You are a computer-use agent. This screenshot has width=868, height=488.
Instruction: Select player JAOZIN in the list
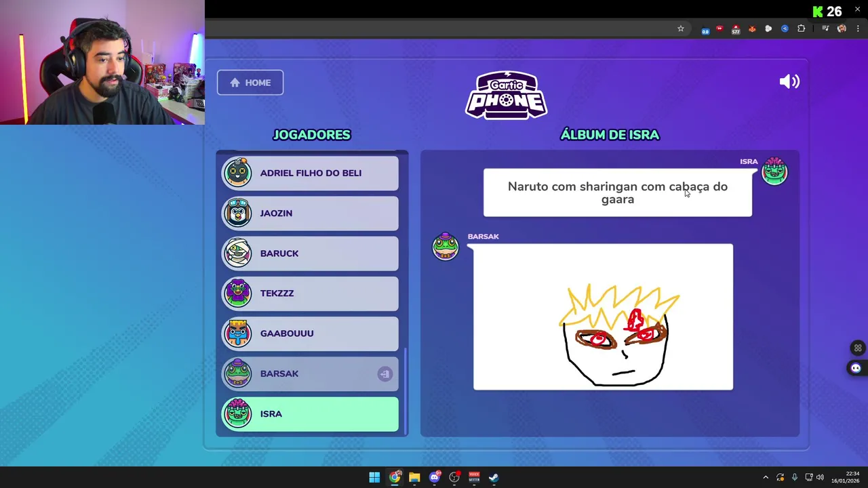click(311, 213)
